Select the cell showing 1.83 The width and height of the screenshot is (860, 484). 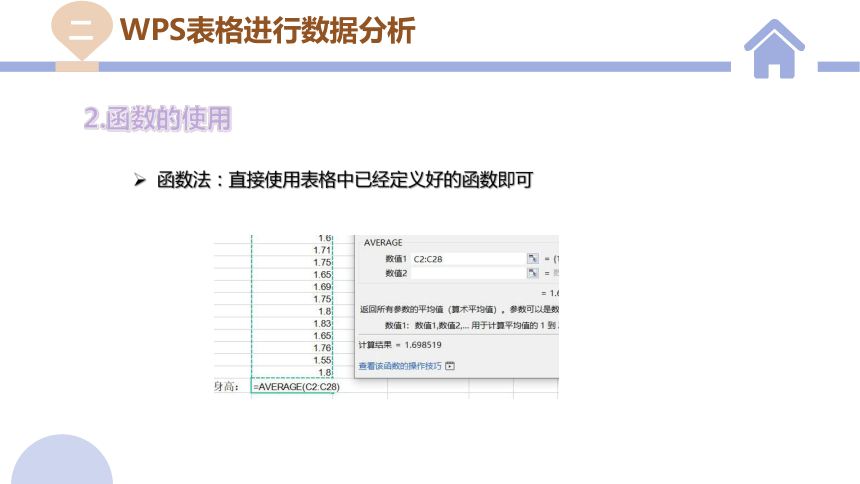click(x=292, y=323)
